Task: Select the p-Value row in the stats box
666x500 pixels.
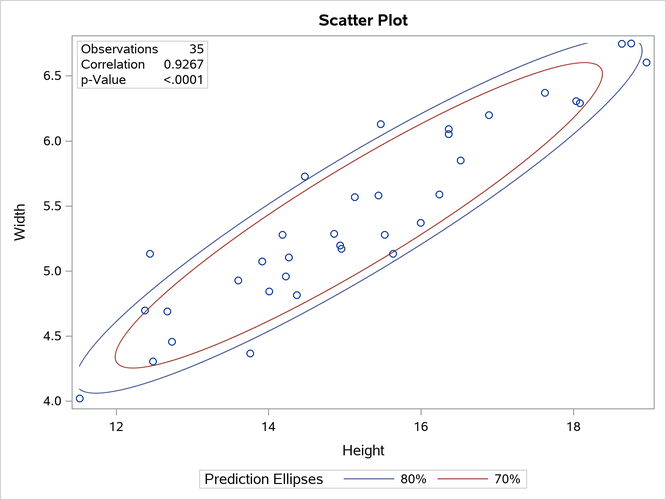Action: click(x=141, y=80)
